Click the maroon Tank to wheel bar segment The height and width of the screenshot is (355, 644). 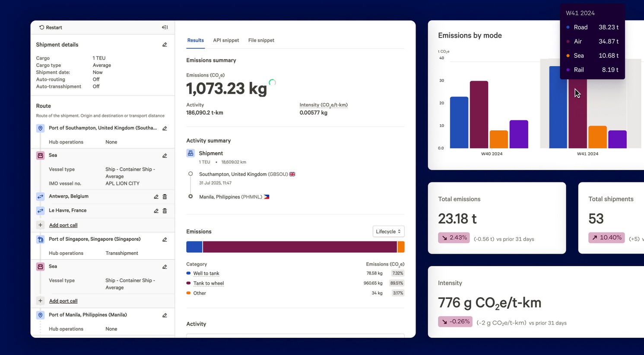click(299, 247)
